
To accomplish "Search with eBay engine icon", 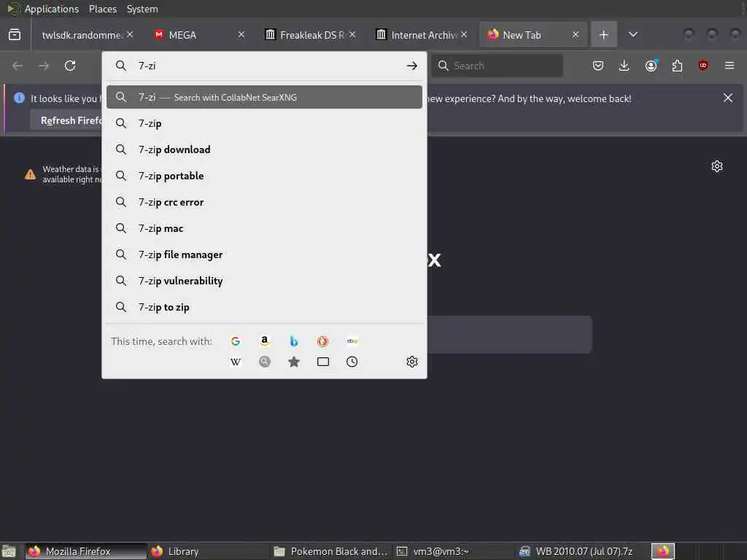I will point(352,341).
